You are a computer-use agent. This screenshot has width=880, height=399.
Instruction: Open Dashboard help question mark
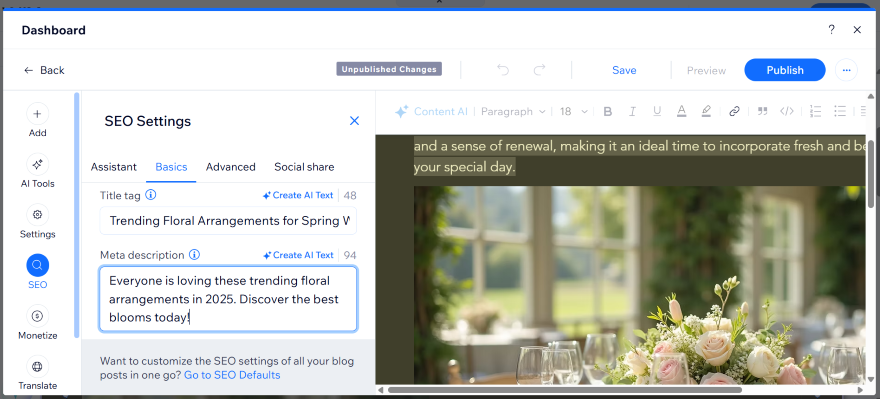coord(832,30)
